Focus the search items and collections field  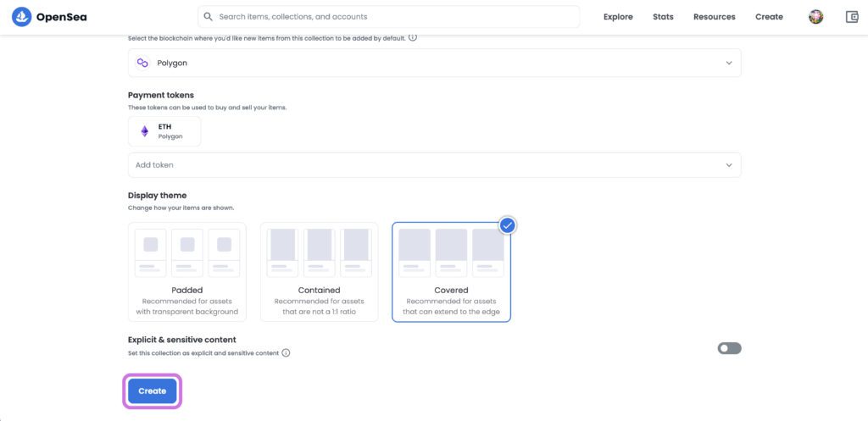388,17
